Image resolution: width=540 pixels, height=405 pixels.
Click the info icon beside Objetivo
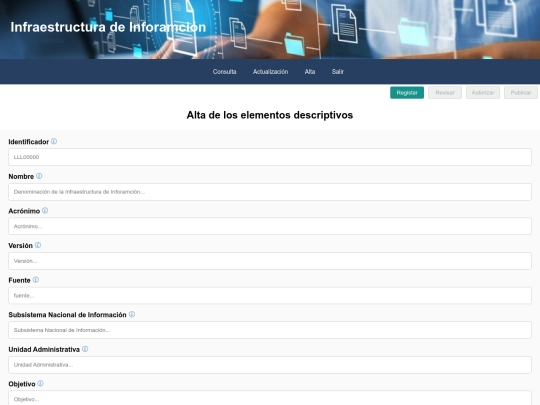tap(40, 384)
